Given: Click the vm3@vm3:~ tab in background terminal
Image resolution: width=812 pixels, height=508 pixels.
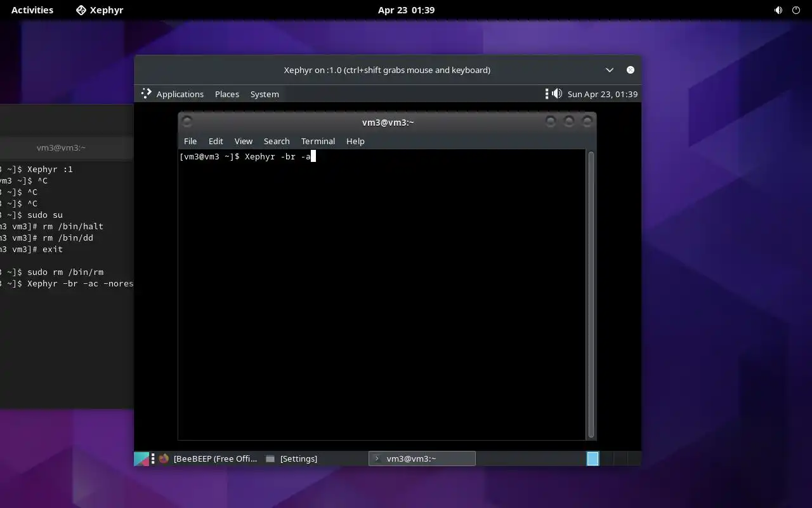Looking at the screenshot, I should click(x=61, y=148).
